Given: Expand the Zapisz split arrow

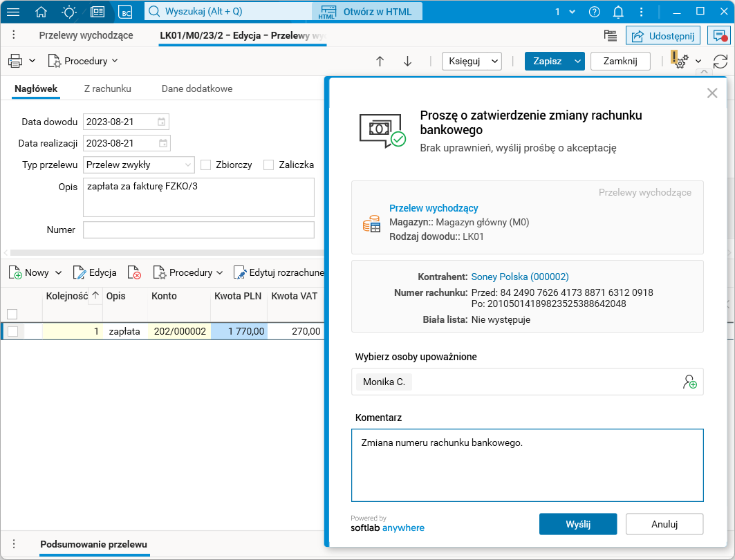Looking at the screenshot, I should (577, 61).
